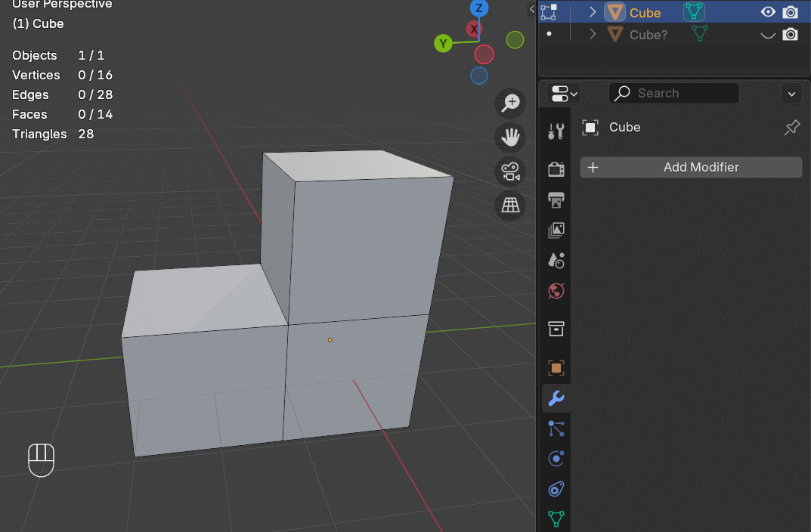
Task: Open the Object properties tab (orange square)
Action: 556,368
